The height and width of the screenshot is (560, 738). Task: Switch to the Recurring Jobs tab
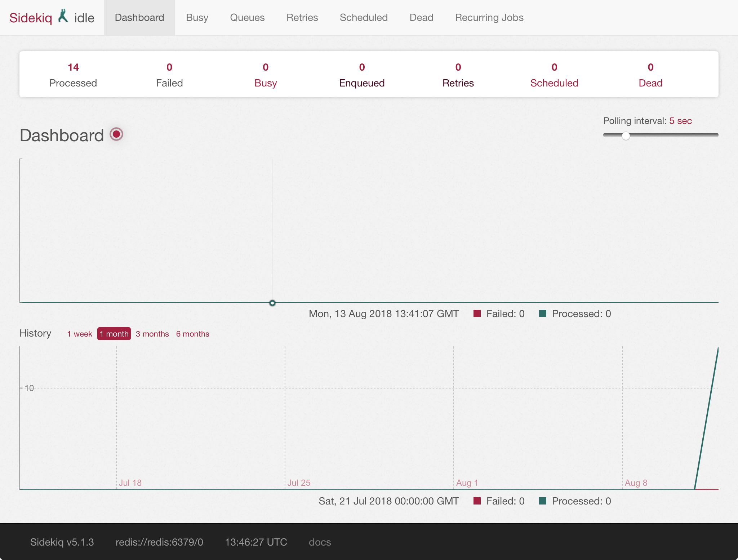(489, 17)
